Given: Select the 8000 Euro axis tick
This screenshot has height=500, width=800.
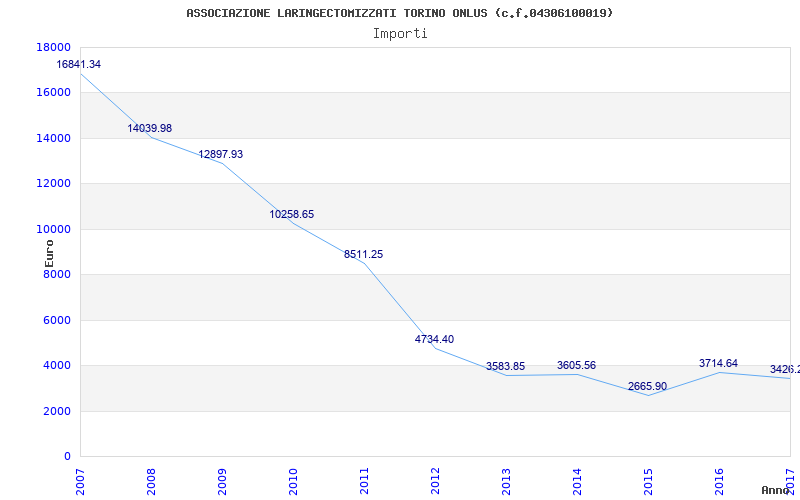Looking at the screenshot, I should click(x=57, y=274).
